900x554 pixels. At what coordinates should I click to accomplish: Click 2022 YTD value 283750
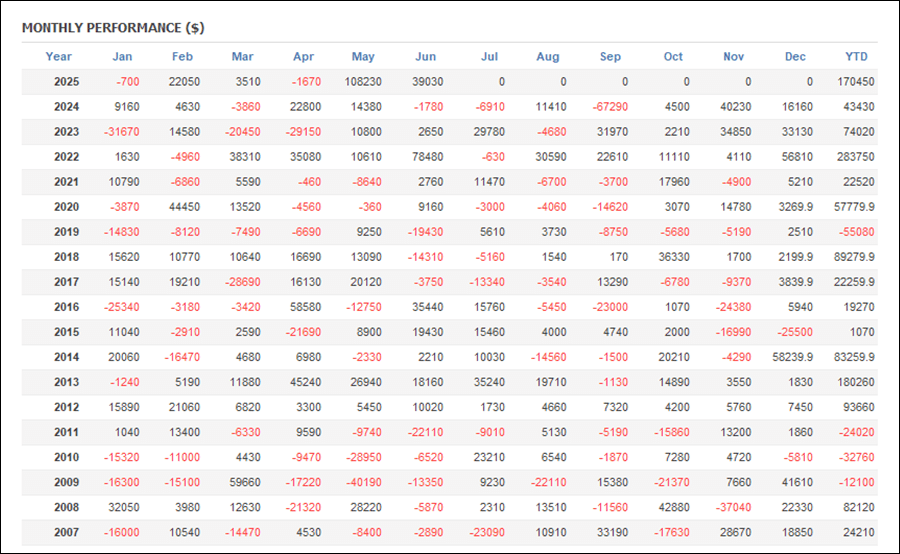855,157
